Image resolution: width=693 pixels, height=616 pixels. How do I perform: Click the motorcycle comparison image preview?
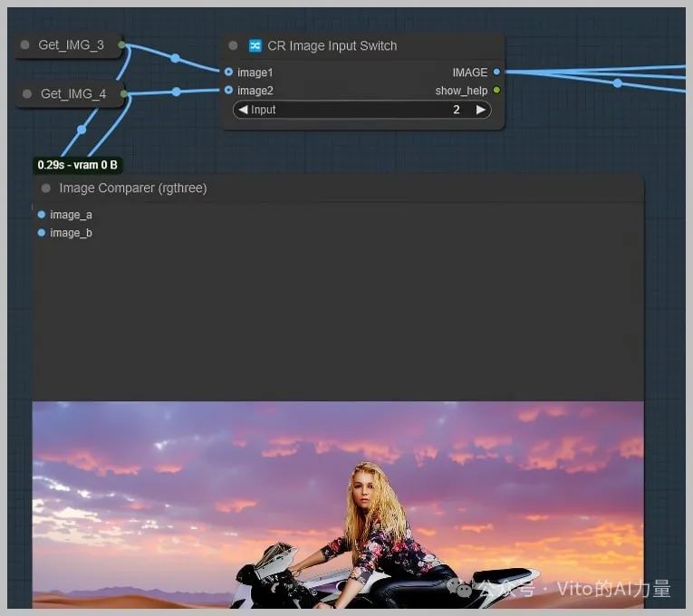point(338,505)
